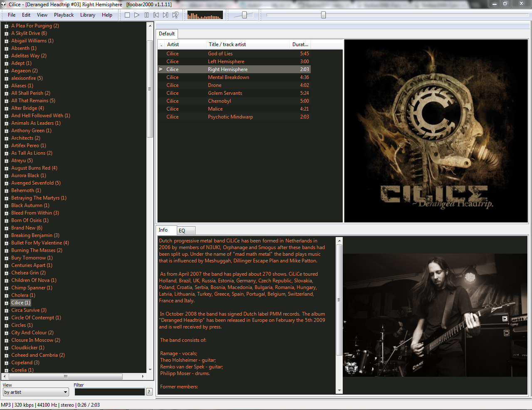The image size is (532, 410).
Task: Select the Psychotic Mindwarp track
Action: (x=234, y=117)
